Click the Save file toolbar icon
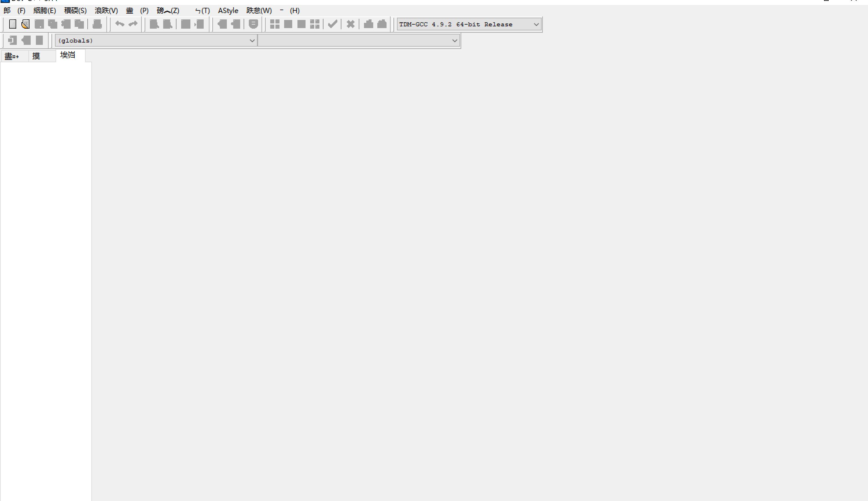This screenshot has width=868, height=501. 39,24
